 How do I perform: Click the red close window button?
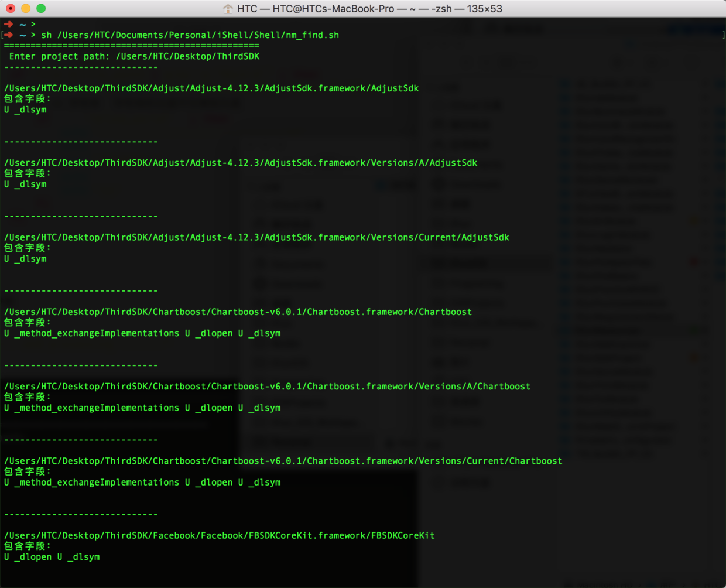click(11, 8)
